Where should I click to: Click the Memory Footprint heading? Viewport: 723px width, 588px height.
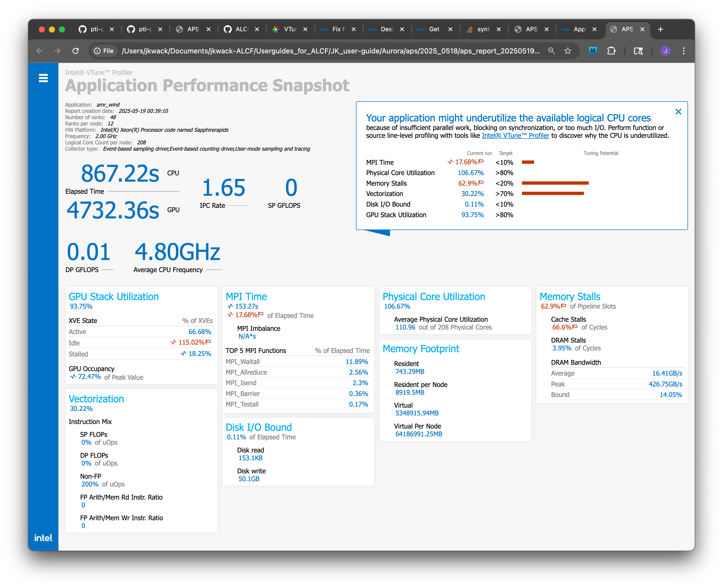421,348
